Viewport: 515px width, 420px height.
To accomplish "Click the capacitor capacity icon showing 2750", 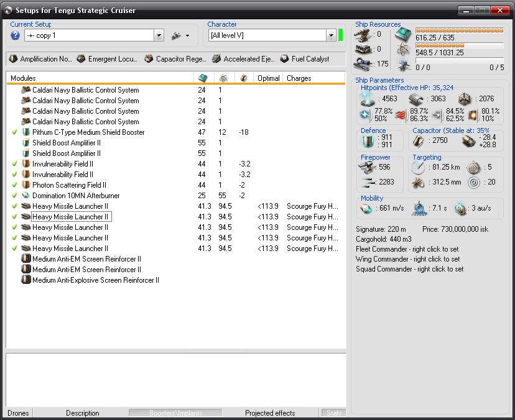I will coord(418,141).
